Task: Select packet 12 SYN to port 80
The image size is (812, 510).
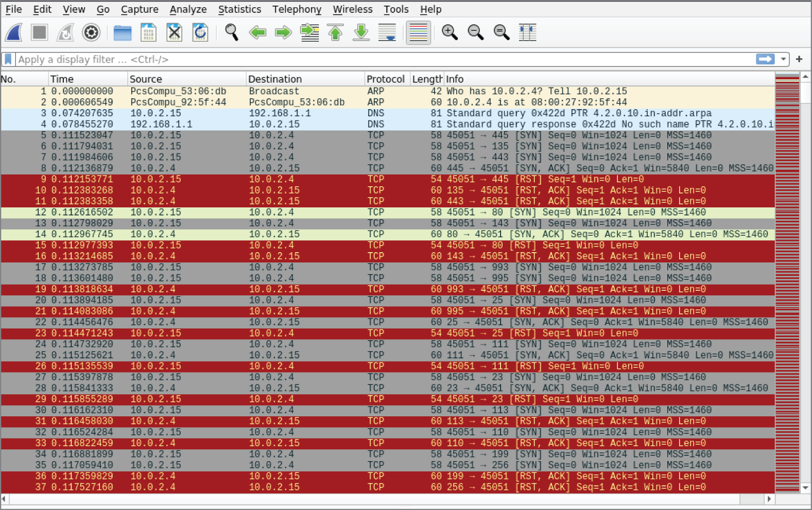Action: point(387,213)
